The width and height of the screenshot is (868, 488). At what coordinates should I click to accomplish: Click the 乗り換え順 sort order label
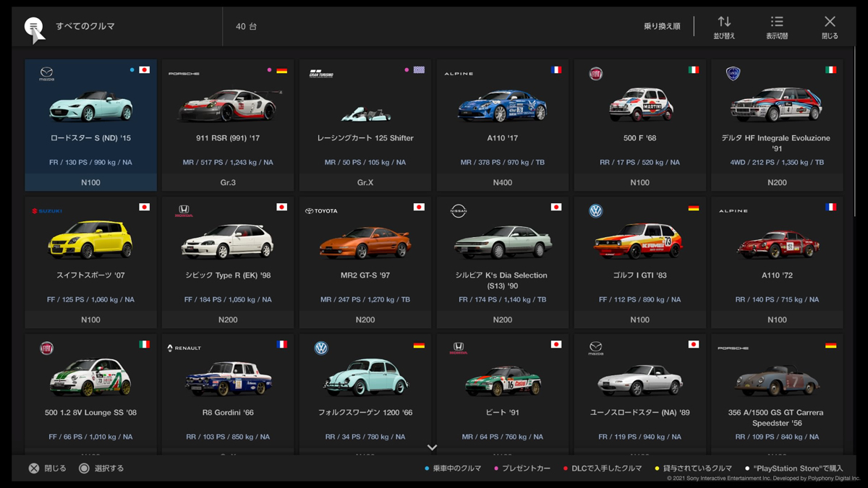[x=661, y=27]
